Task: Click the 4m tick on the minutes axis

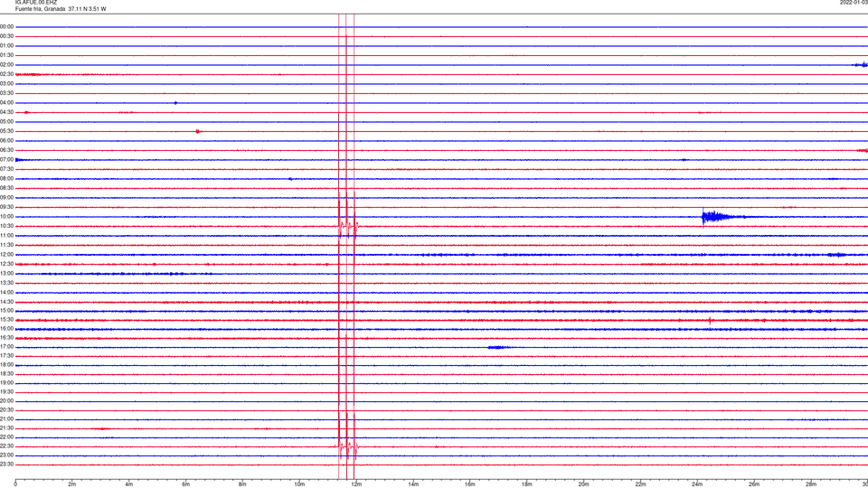Action: 129,484
